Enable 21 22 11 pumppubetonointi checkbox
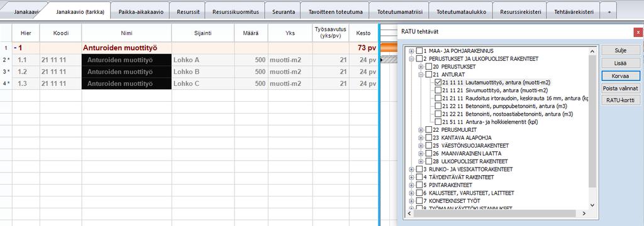The height and width of the screenshot is (226, 644). coord(438,106)
